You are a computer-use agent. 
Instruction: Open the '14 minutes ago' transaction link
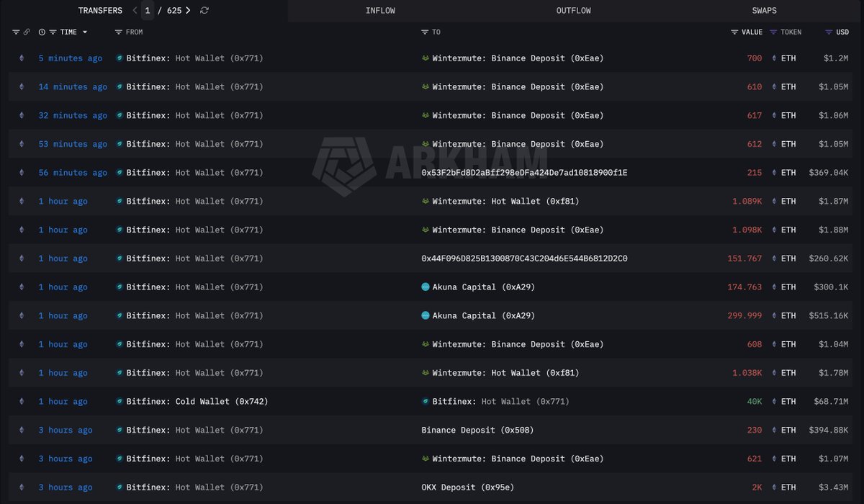pyautogui.click(x=73, y=87)
